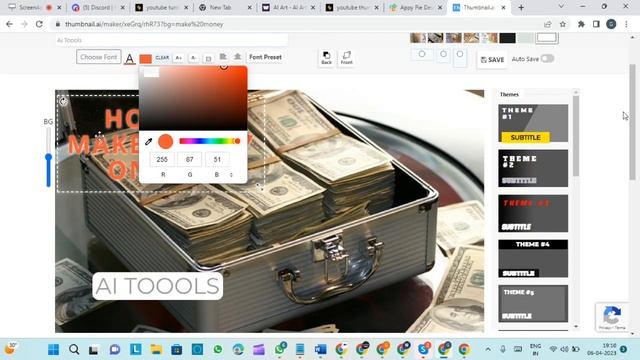Image resolution: width=640 pixels, height=360 pixels.
Task: Click the Themes panel scrollbar
Action: coord(576,136)
